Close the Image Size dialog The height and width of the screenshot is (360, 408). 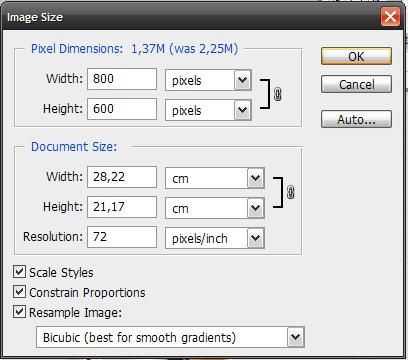click(x=390, y=17)
